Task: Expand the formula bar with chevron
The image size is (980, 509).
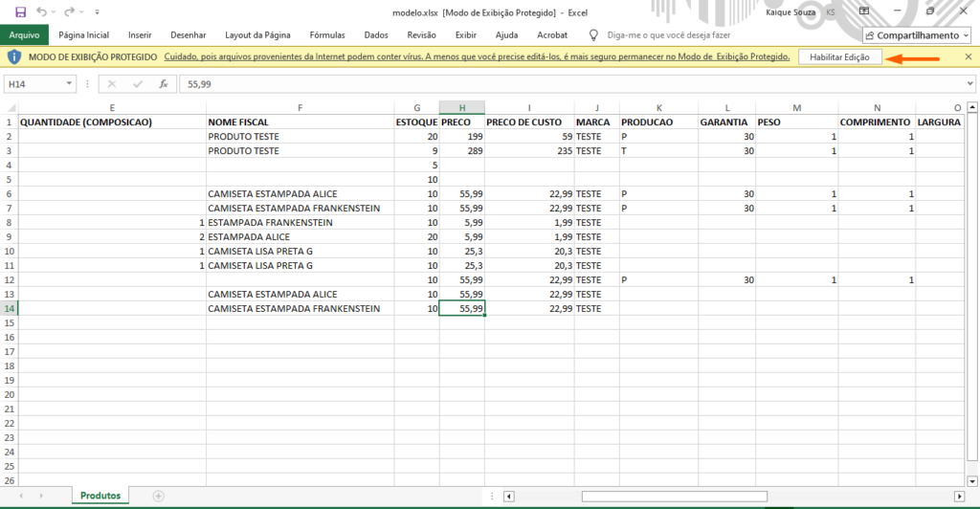Action: (968, 84)
